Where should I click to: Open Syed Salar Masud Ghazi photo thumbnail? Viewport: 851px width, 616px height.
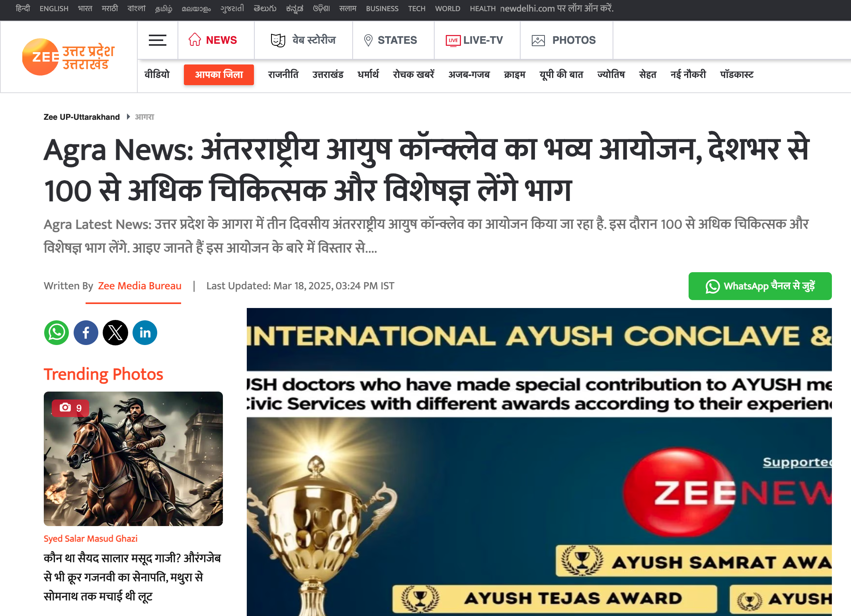click(133, 459)
